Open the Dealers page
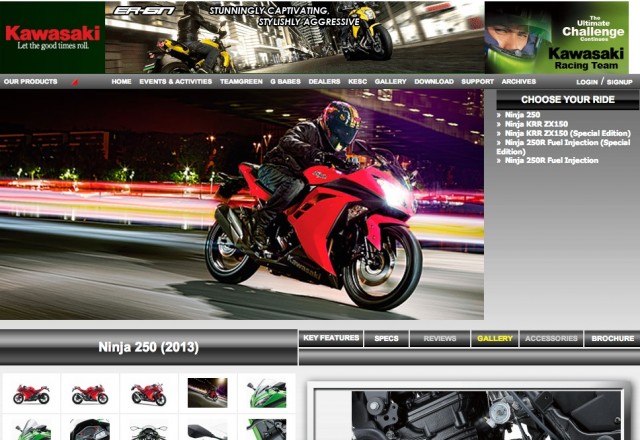Screen dimensions: 640x440 [x=324, y=82]
